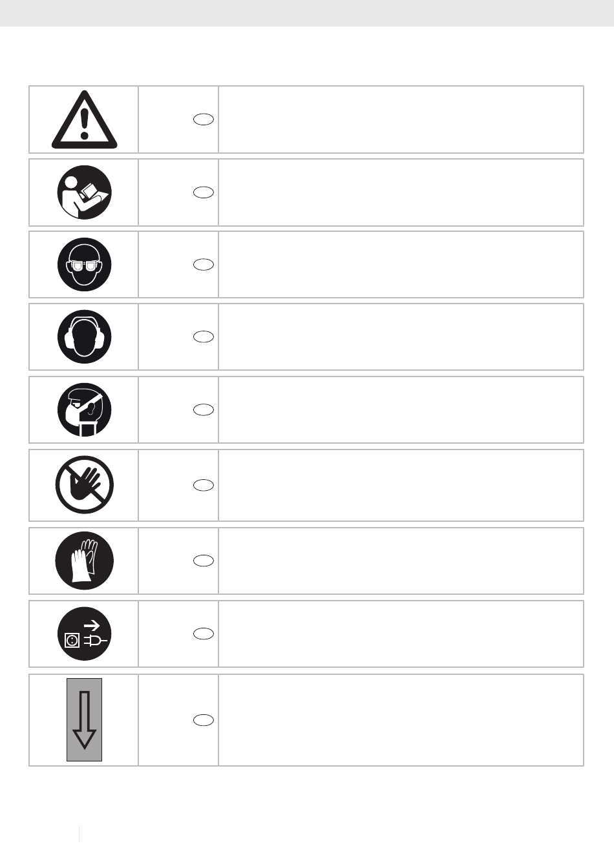Viewport: 614px width, 868px height.
Task: Click the warning triangle exclamation symbol
Action: pos(84,119)
